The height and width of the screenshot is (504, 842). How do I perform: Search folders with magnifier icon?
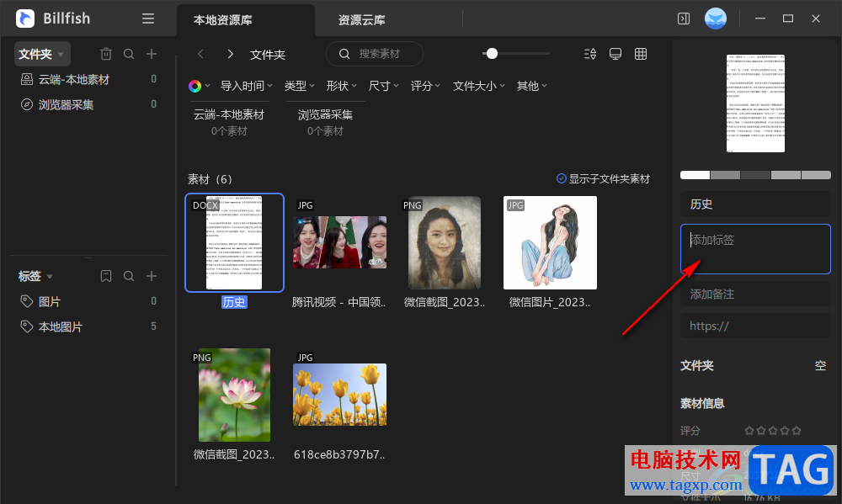(129, 54)
